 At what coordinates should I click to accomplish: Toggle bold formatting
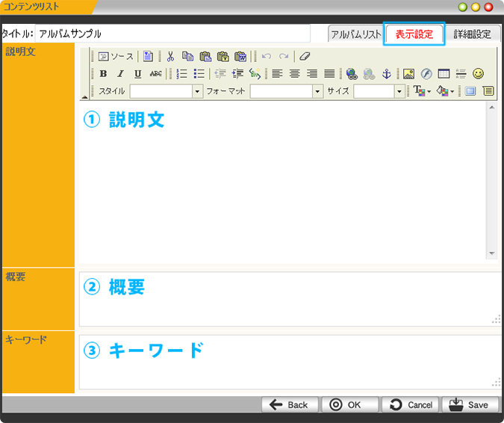tap(103, 74)
